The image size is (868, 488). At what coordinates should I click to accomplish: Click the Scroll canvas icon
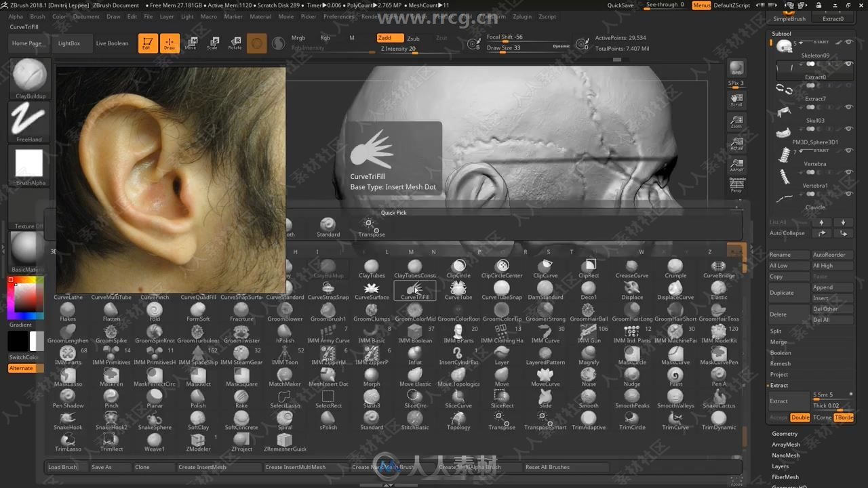pyautogui.click(x=736, y=100)
